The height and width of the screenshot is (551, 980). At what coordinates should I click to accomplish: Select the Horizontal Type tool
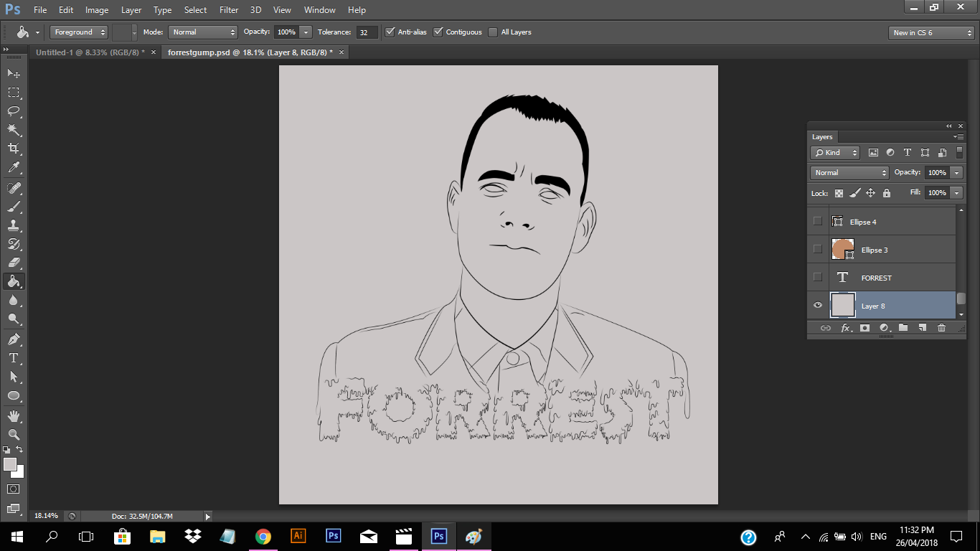pyautogui.click(x=14, y=357)
